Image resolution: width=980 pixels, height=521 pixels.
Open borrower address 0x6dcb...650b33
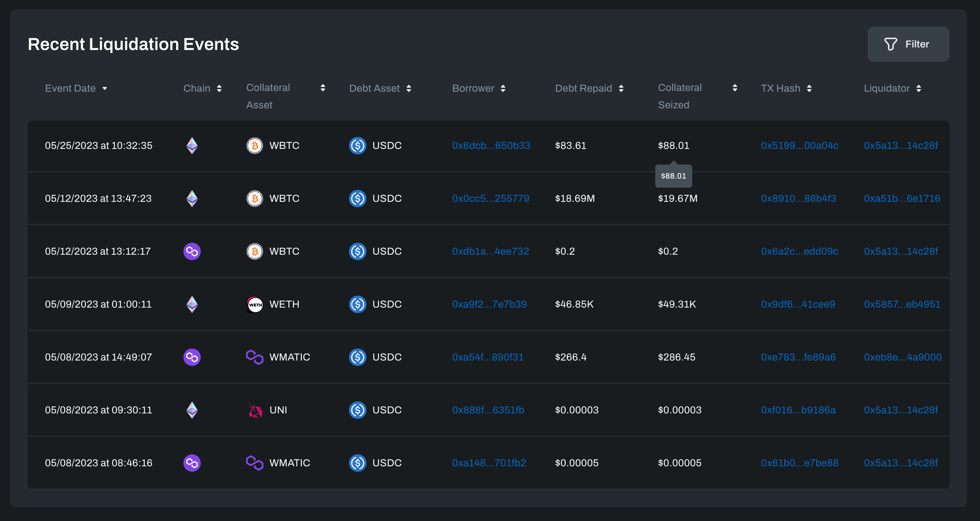(491, 146)
